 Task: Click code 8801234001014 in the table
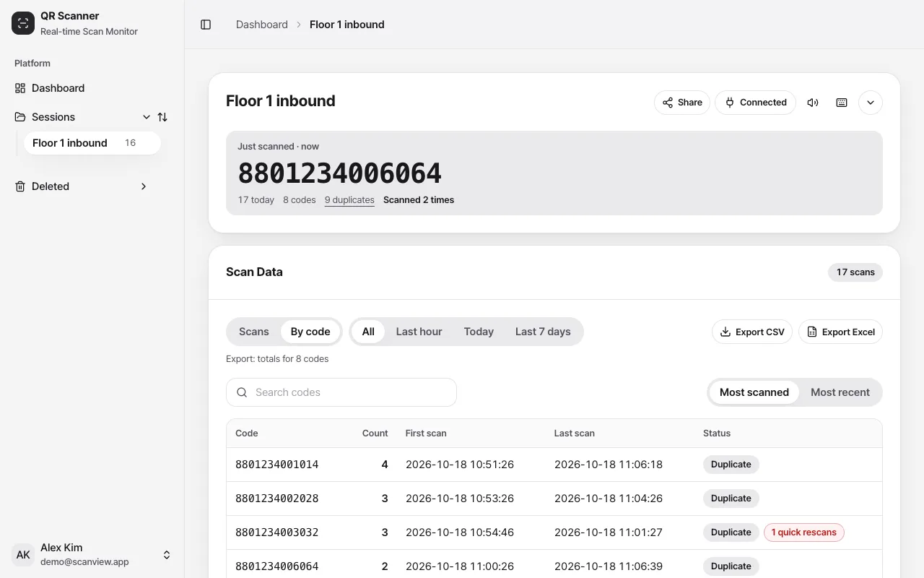pyautogui.click(x=277, y=465)
